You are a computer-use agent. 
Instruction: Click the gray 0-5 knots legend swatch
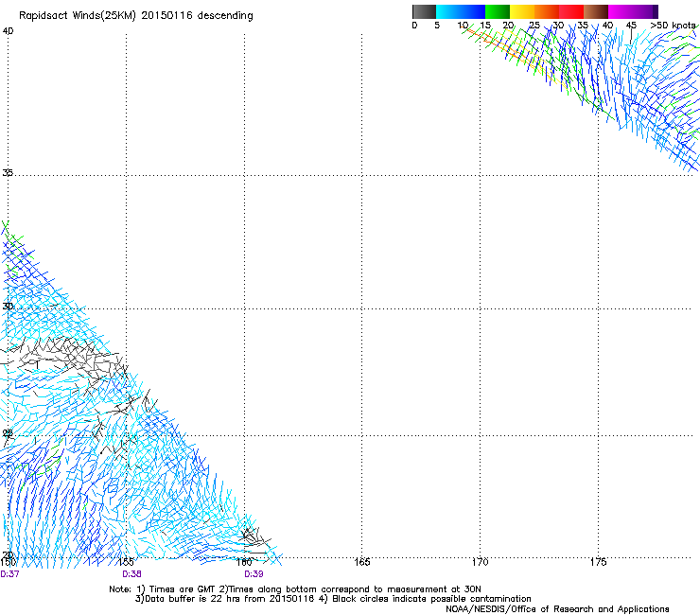[424, 11]
